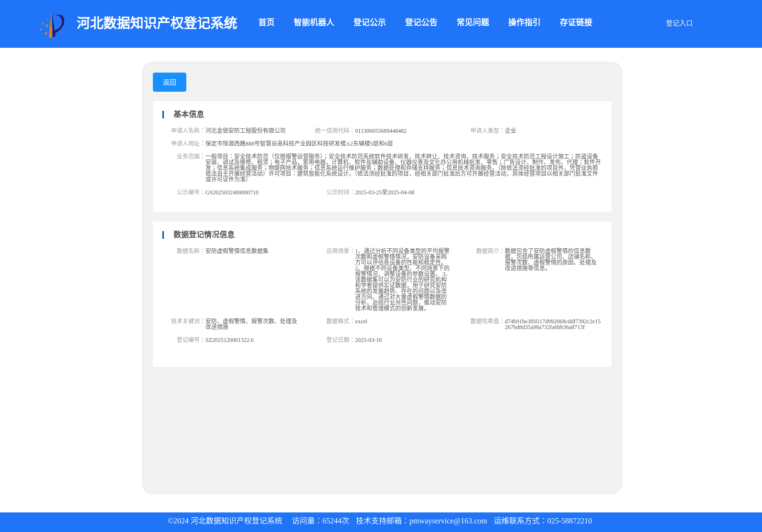
Task: Select registration number SZ2025120001322.6
Action: (x=229, y=340)
